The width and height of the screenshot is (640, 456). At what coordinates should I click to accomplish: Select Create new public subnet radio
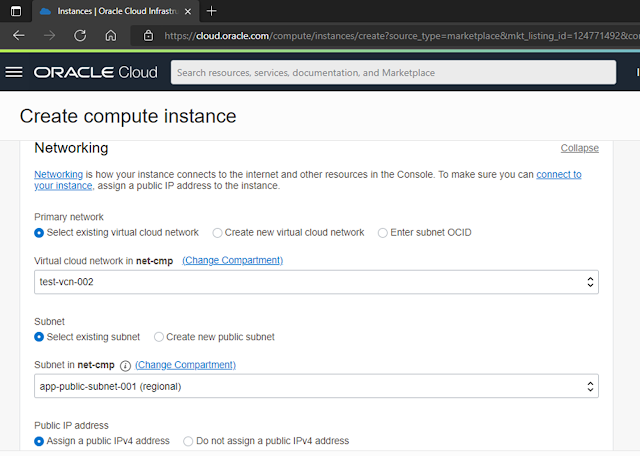click(x=159, y=337)
